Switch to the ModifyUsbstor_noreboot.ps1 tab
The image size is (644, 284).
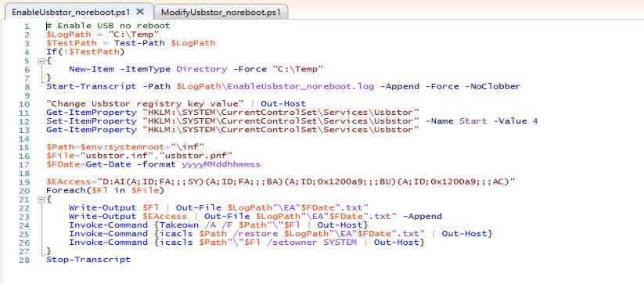221,12
